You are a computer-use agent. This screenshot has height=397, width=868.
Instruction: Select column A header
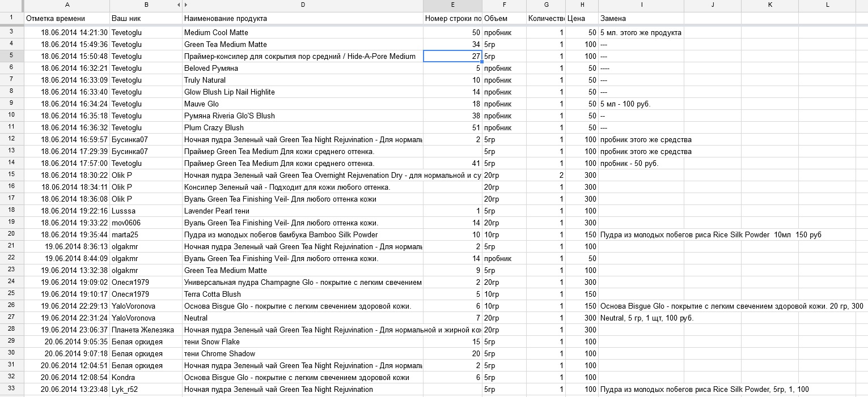(x=67, y=5)
